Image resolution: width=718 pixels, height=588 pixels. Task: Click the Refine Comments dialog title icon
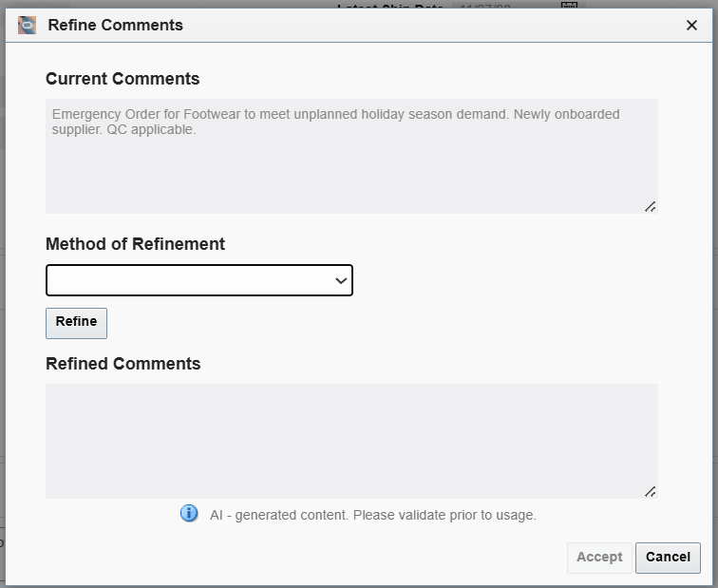27,26
